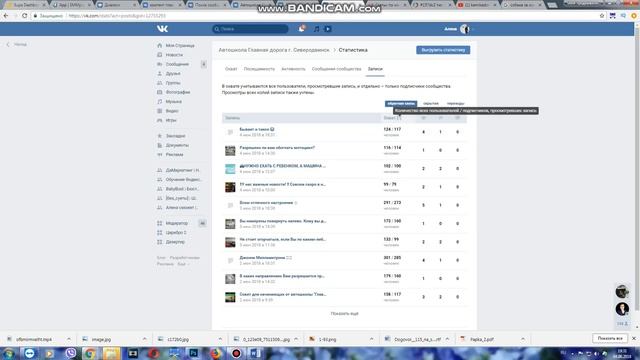
Task: Click 'Показать ещё' below the list
Action: click(344, 313)
